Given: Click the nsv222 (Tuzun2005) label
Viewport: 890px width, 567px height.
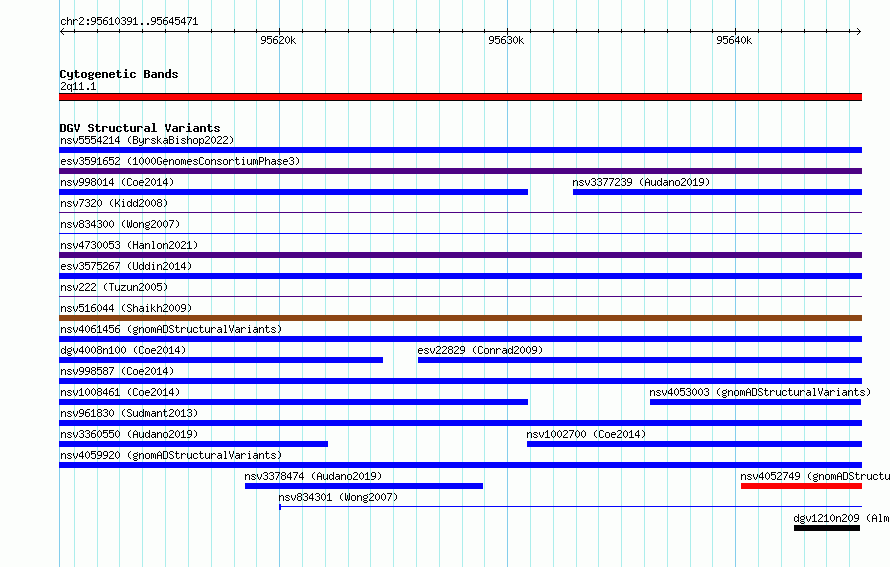Looking at the screenshot, I should 114,287.
